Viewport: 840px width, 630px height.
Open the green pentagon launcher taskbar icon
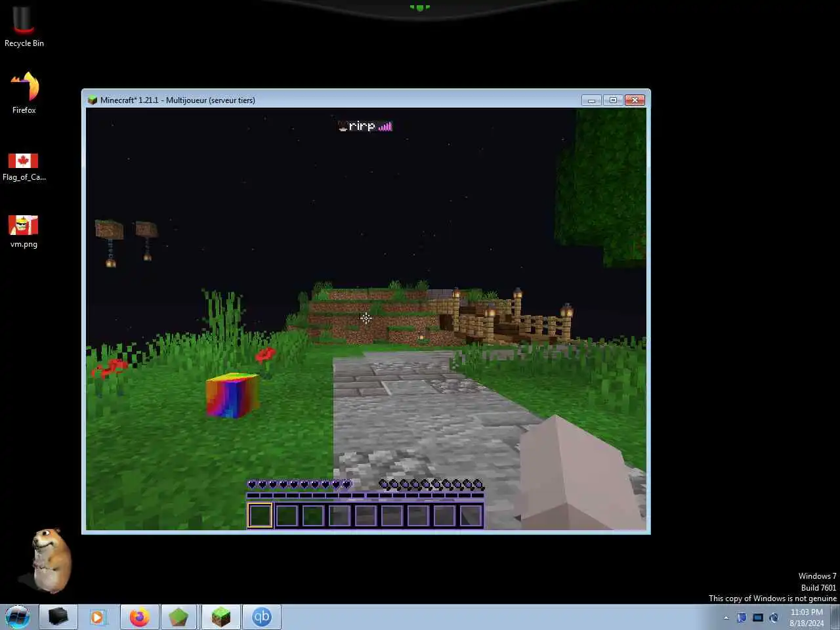coord(179,617)
